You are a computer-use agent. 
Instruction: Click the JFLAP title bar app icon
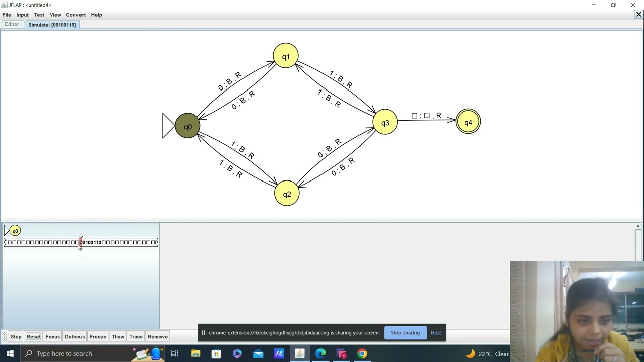click(x=5, y=5)
